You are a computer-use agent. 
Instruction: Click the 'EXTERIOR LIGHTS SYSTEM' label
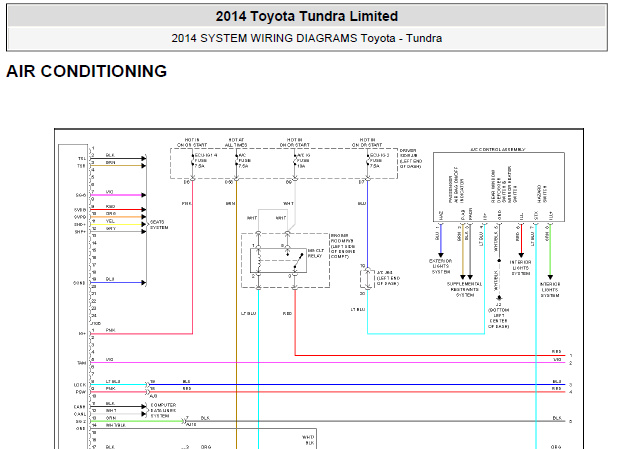(x=440, y=266)
